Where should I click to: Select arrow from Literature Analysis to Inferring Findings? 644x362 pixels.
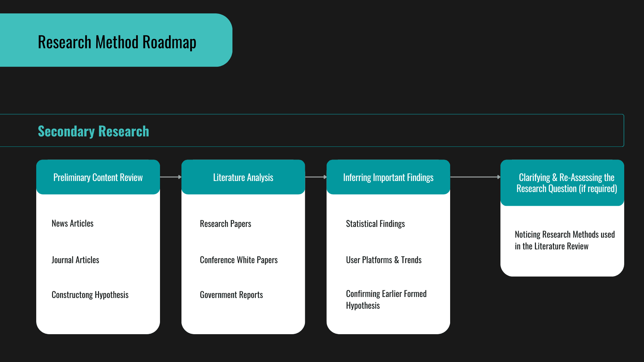pyautogui.click(x=316, y=177)
